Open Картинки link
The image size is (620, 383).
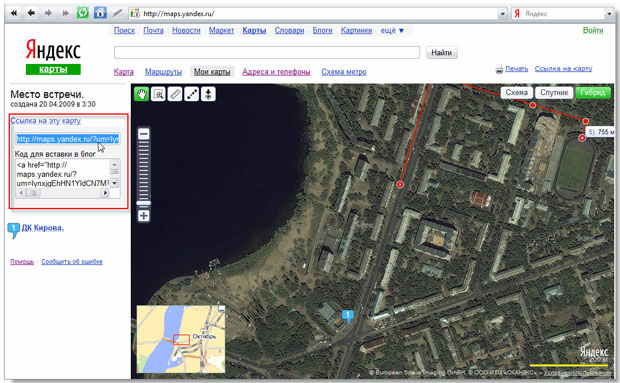(x=356, y=30)
